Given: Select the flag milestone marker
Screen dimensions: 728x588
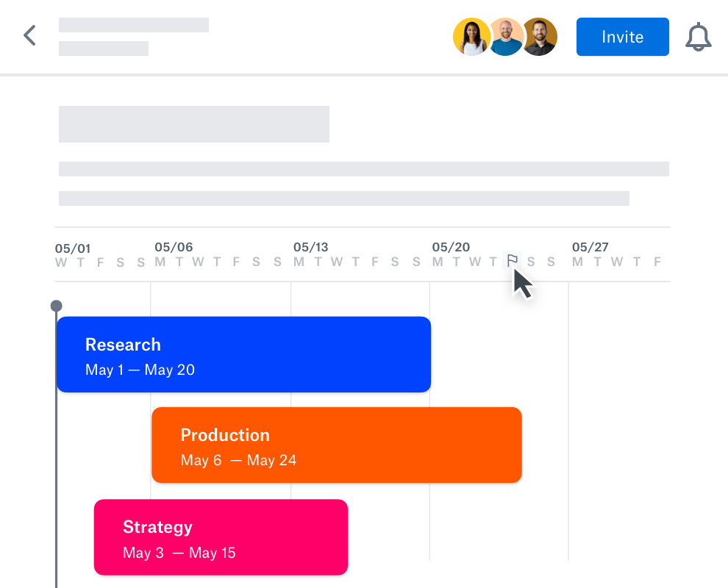Looking at the screenshot, I should 512,261.
